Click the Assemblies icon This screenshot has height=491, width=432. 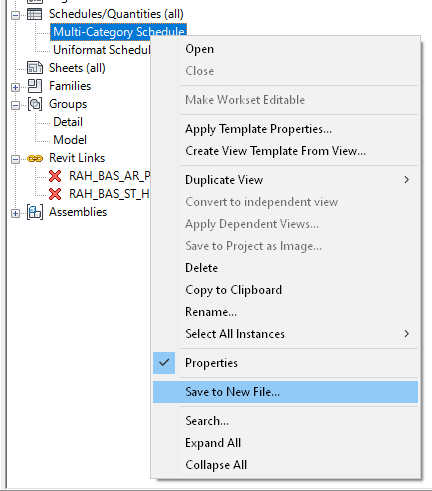coord(35,212)
